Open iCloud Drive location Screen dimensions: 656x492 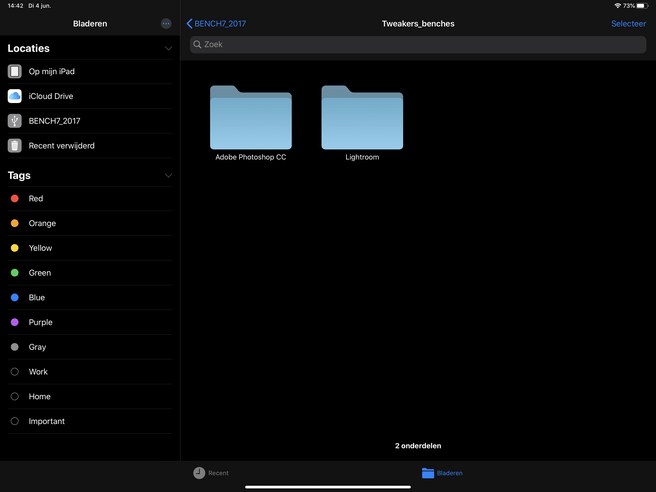(x=90, y=96)
